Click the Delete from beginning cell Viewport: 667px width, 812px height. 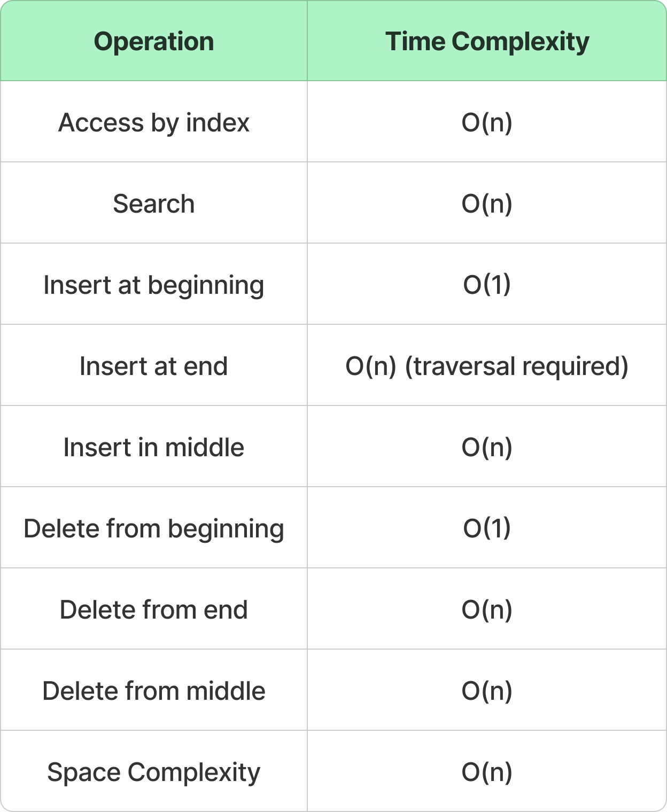(154, 528)
